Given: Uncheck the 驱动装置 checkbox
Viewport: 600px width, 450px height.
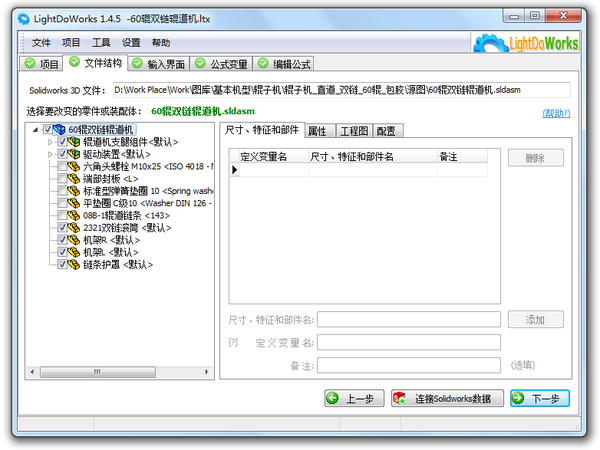Looking at the screenshot, I should 62,154.
